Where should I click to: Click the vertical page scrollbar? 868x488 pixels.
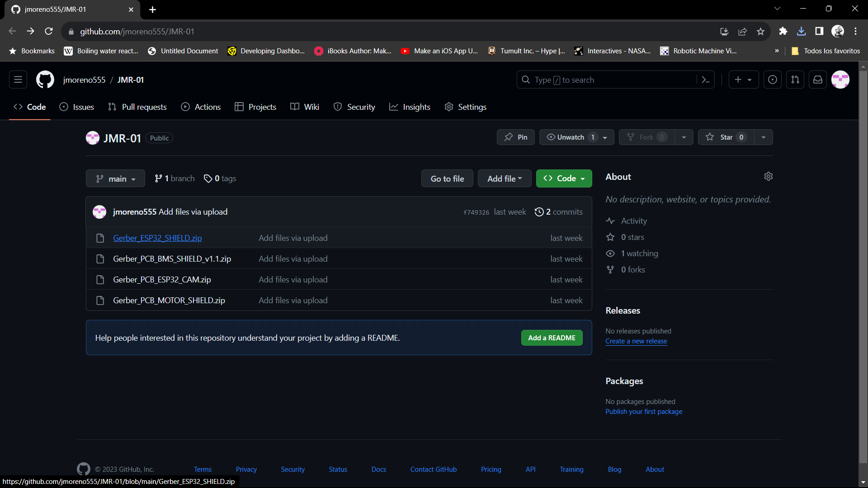[863, 267]
